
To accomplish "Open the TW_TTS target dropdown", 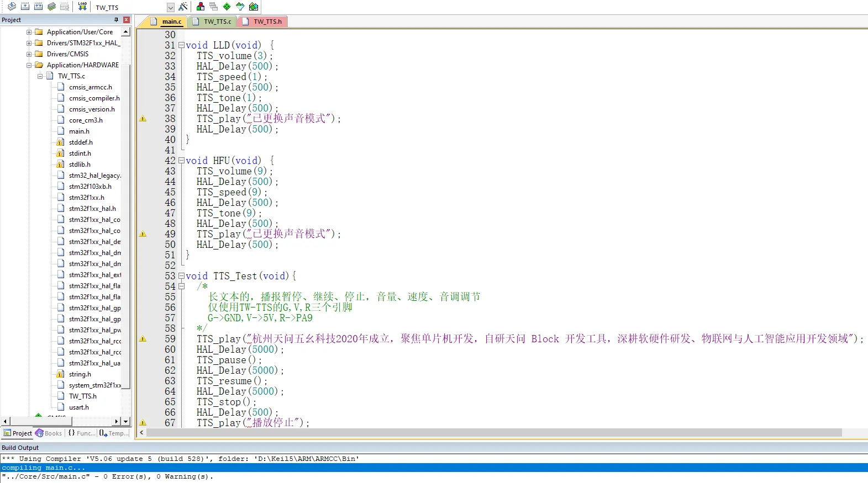I will [x=170, y=7].
